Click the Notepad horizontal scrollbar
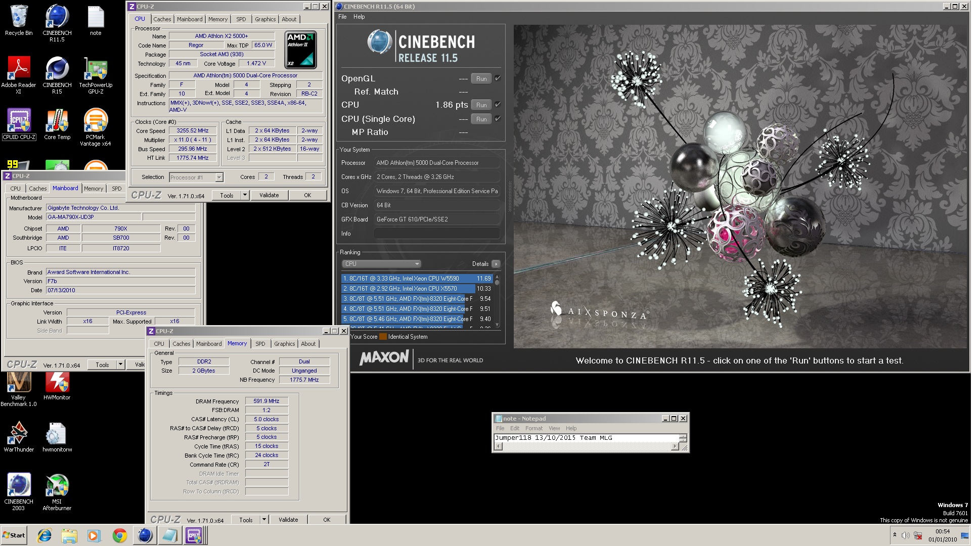This screenshot has height=546, width=980. [x=587, y=446]
